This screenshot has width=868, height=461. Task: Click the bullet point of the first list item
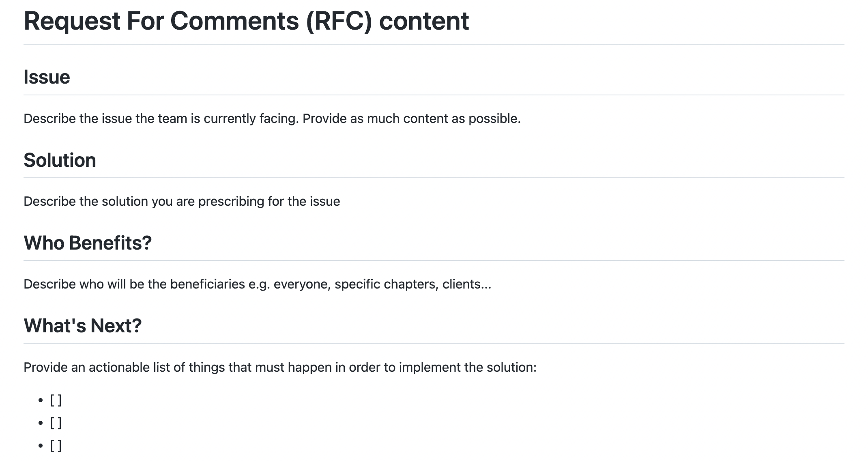(x=41, y=401)
